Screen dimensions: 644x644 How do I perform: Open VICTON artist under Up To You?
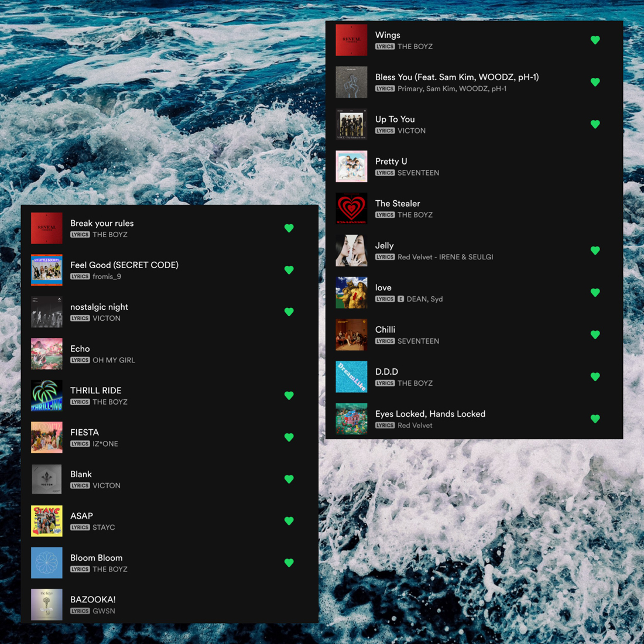tap(412, 131)
